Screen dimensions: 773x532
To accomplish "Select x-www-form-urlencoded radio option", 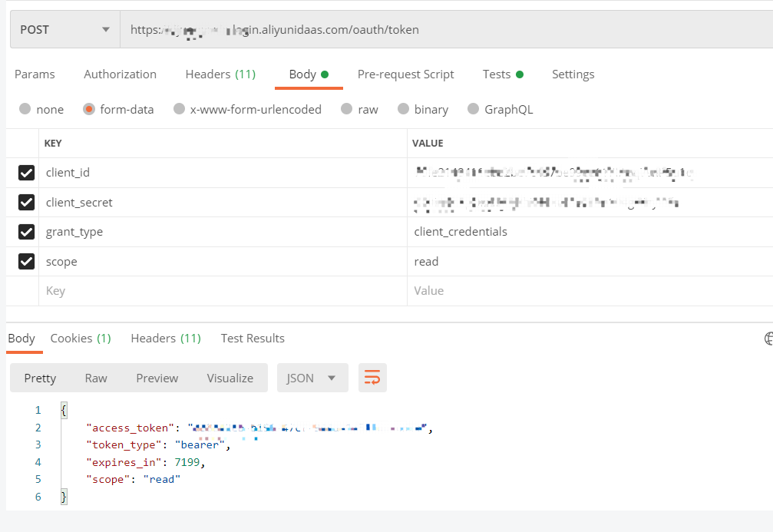I will [179, 109].
